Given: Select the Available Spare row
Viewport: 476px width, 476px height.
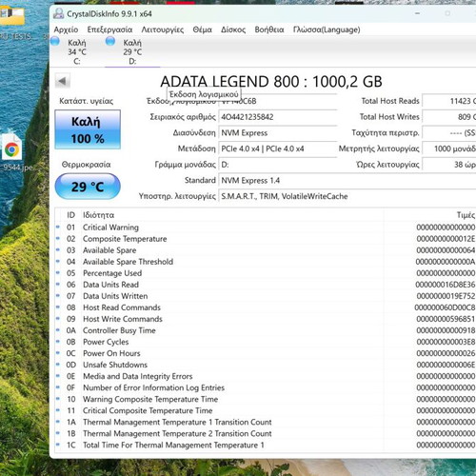Looking at the screenshot, I should tap(266, 250).
